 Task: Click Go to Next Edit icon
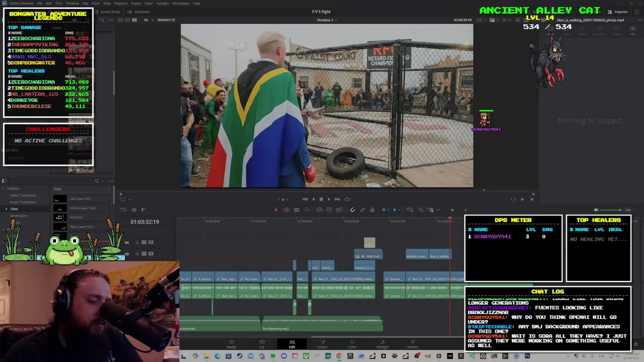pyautogui.click(x=522, y=199)
